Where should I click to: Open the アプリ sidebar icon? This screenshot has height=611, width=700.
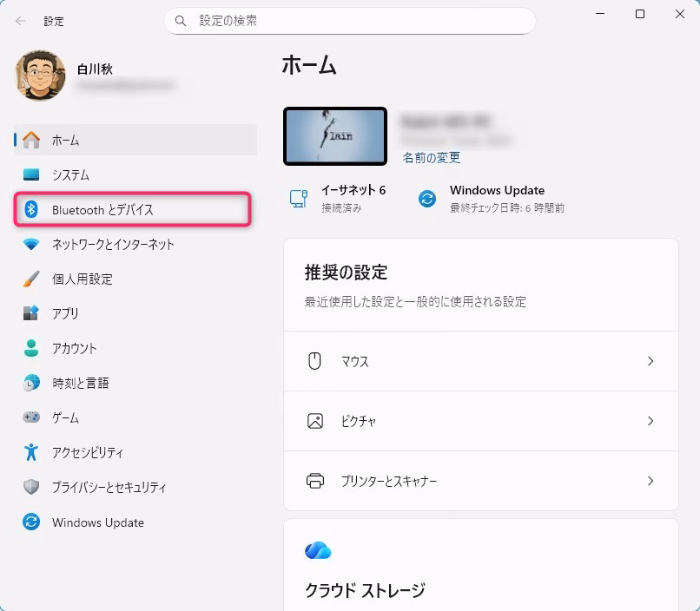31,313
